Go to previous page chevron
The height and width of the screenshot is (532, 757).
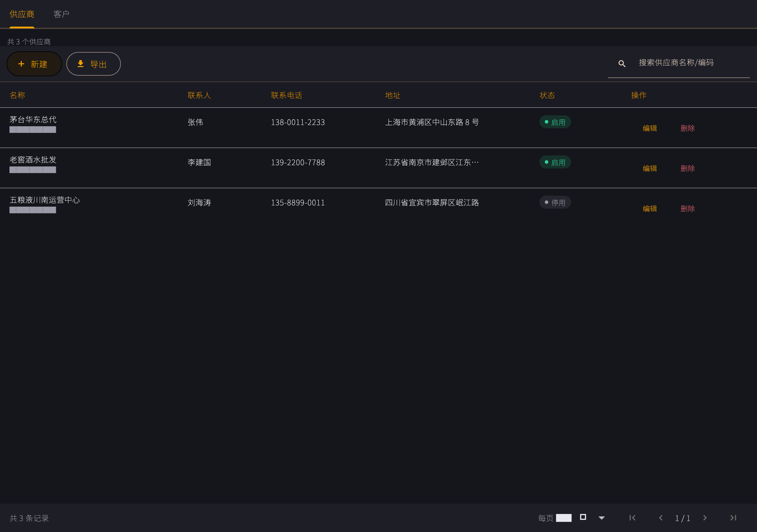tap(660, 518)
